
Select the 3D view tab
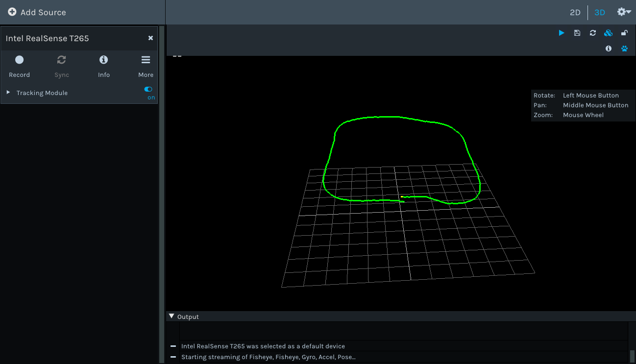(600, 12)
